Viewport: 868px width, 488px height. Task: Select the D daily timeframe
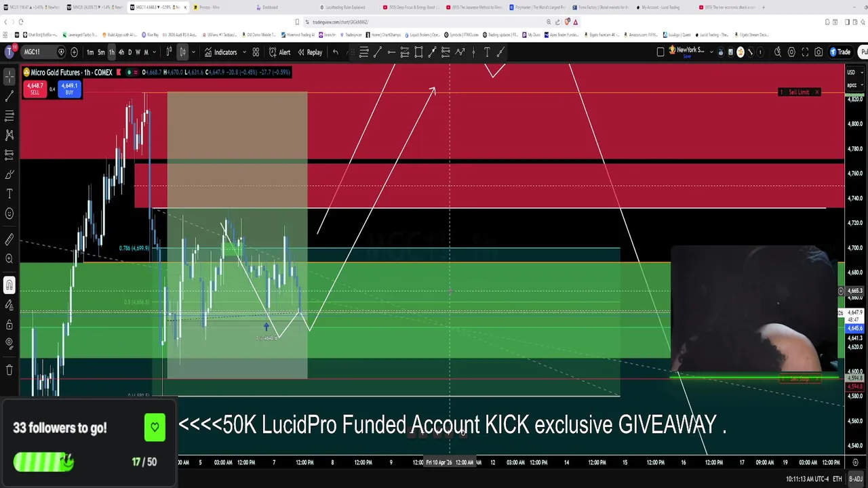[x=130, y=52]
